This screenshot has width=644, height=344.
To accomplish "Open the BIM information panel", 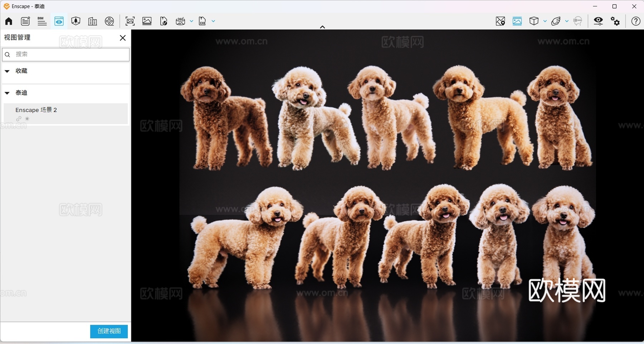I will [x=42, y=21].
